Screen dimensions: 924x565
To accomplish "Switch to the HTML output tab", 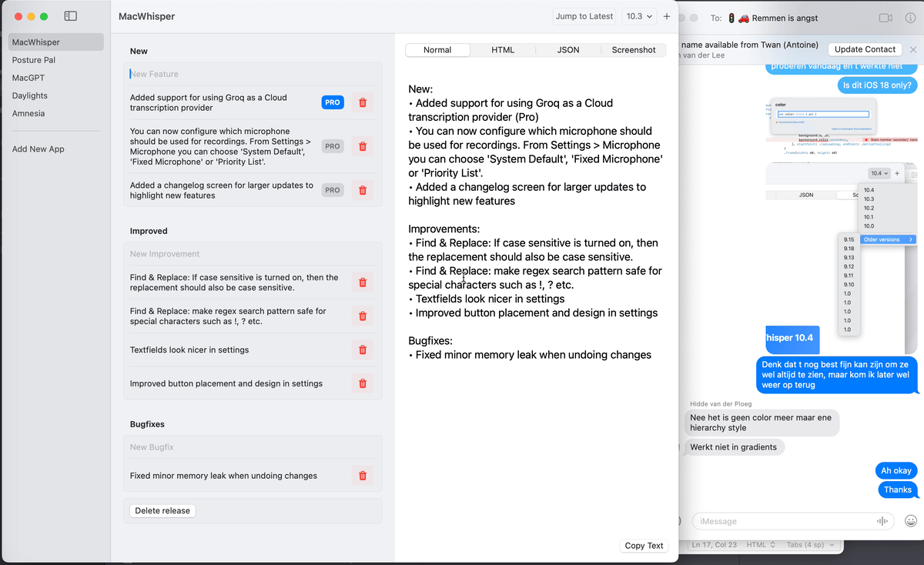I will click(503, 50).
